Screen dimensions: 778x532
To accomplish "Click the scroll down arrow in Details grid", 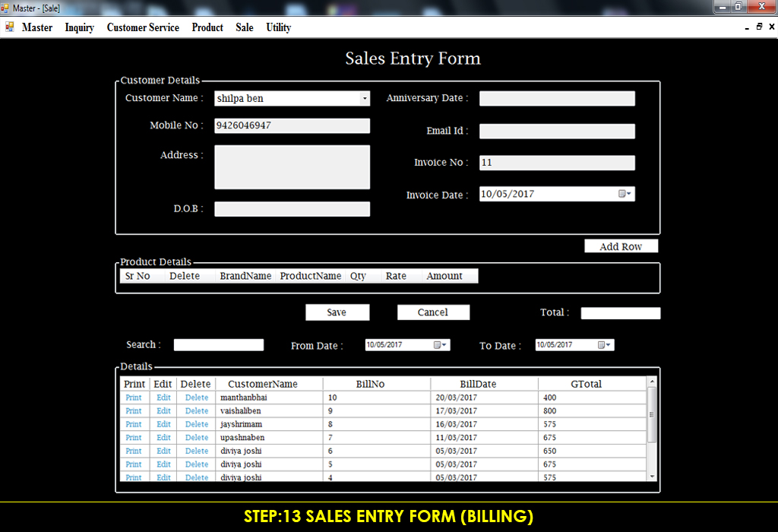I will (x=652, y=477).
